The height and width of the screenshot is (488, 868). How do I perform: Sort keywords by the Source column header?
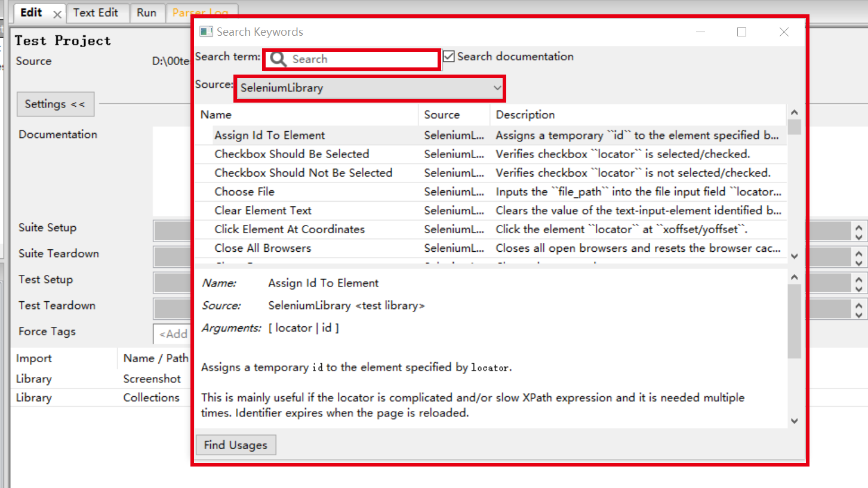(x=454, y=115)
